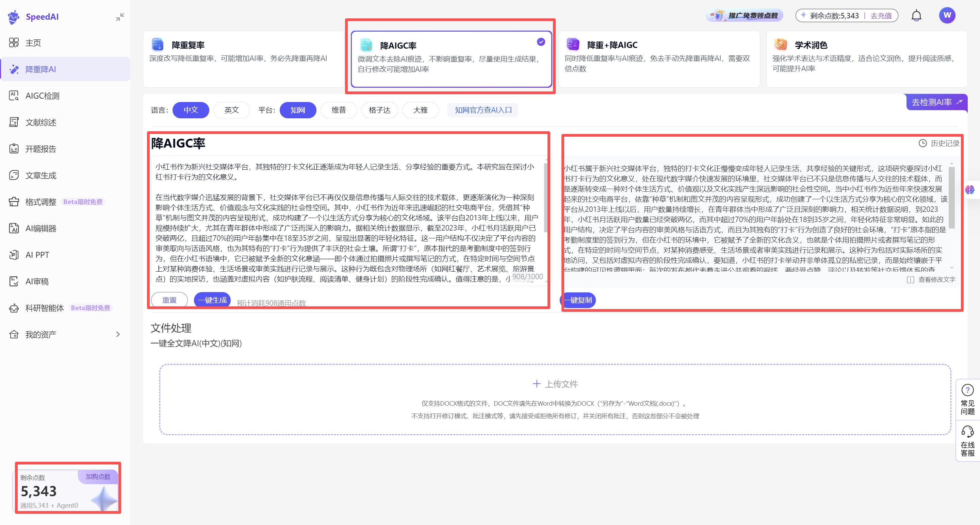Click the output text scrollbar

click(951, 198)
